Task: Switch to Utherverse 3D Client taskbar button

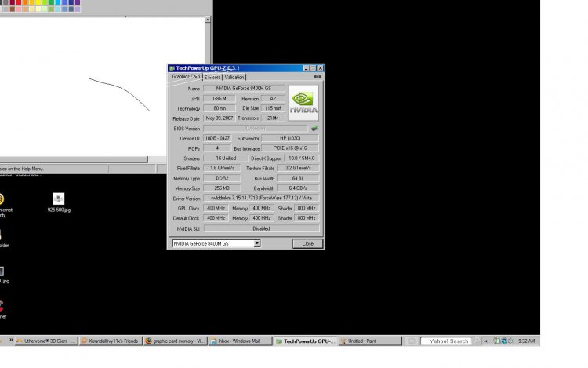Action: (x=46, y=341)
